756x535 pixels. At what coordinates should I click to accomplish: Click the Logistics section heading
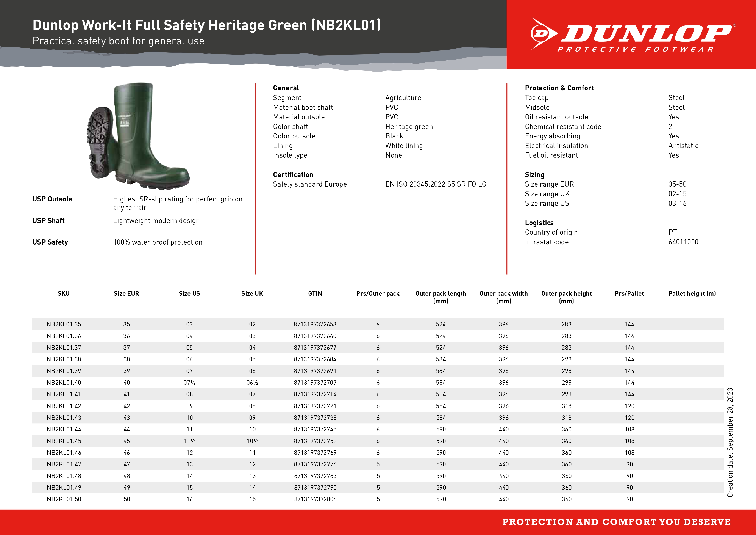click(539, 223)
